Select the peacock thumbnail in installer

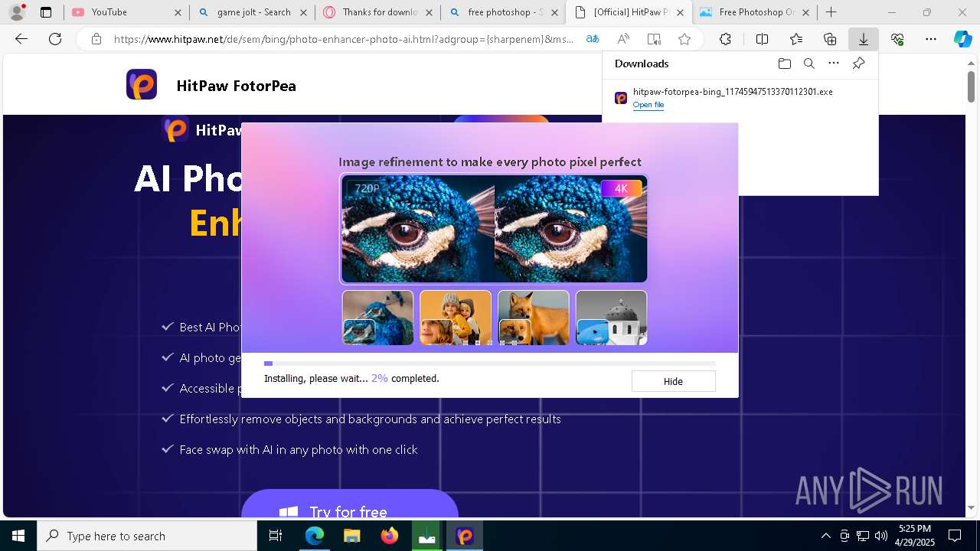[377, 318]
